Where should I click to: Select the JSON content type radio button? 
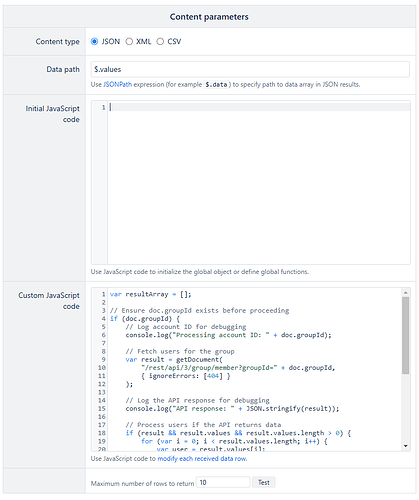pyautogui.click(x=94, y=41)
